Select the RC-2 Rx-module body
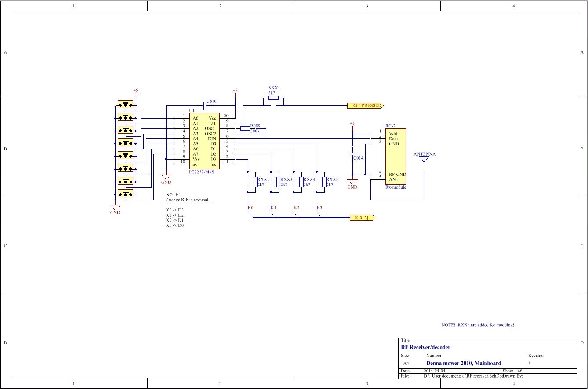Screen dimensions: 588x389 pyautogui.click(x=396, y=156)
